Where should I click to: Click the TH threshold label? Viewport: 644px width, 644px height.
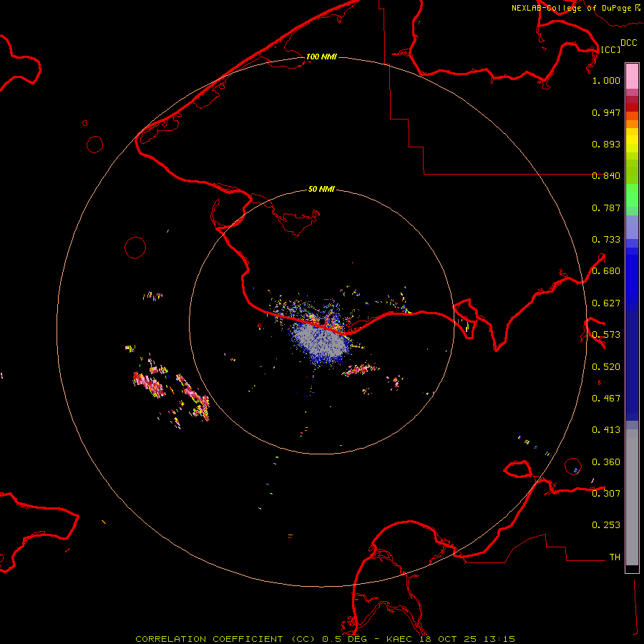pos(615,557)
